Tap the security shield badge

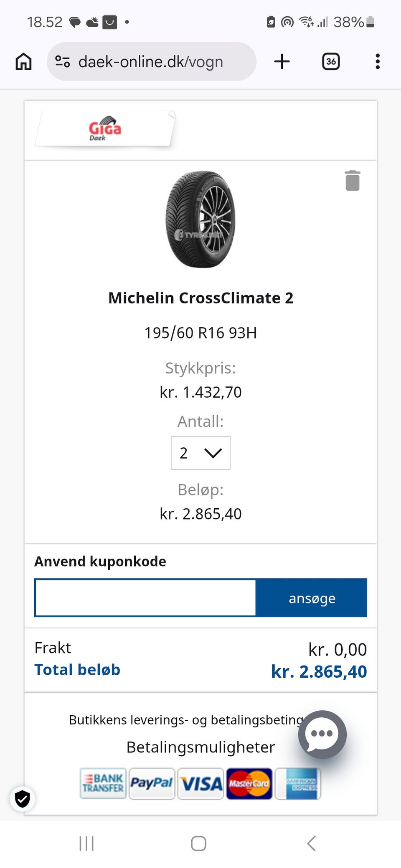pyautogui.click(x=23, y=799)
